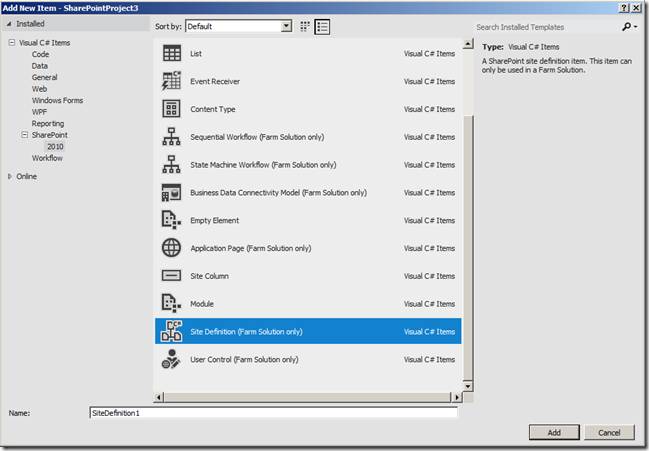Select the Code category
The height and width of the screenshot is (451, 649).
(x=41, y=54)
